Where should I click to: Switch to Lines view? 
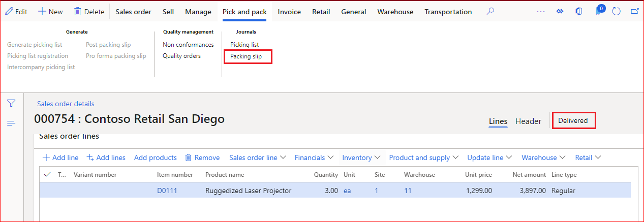pos(498,121)
